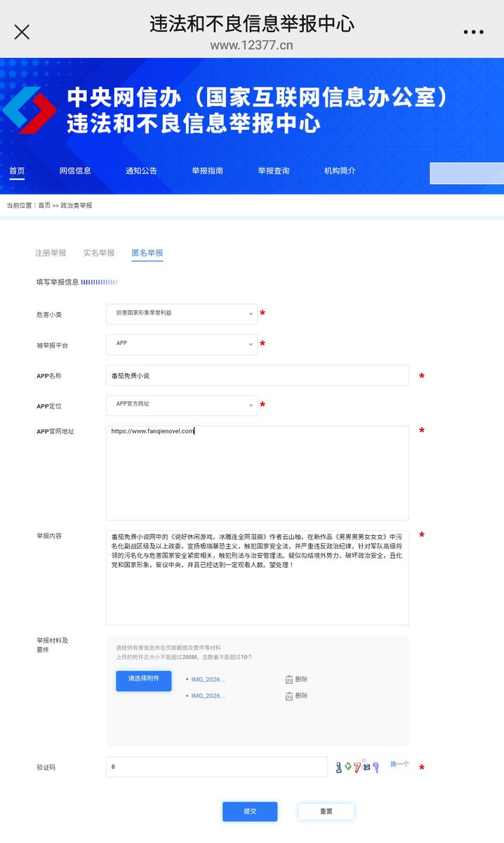The height and width of the screenshot is (843, 504).
Task: Click the 请选择附件 button
Action: pos(143,680)
